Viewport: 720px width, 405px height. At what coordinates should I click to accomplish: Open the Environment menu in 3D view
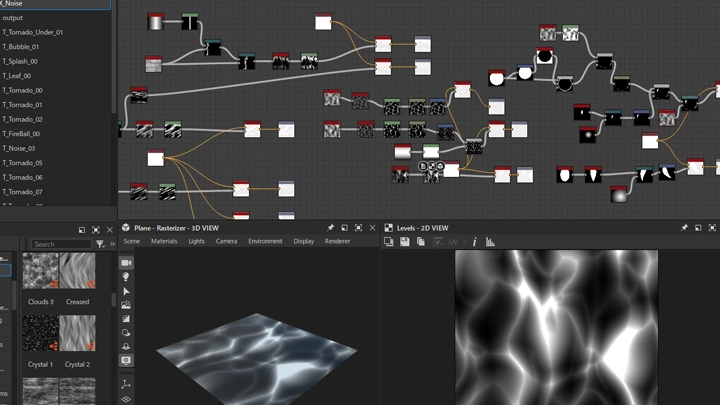click(265, 241)
